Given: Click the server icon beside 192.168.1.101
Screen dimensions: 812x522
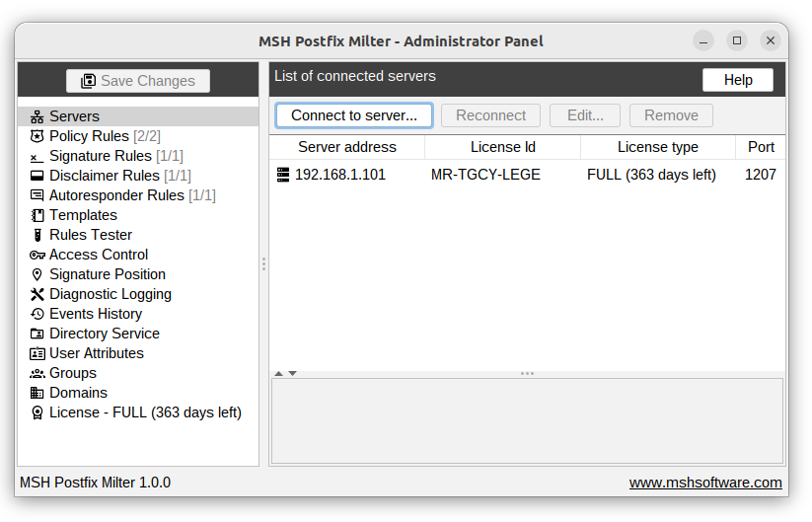Looking at the screenshot, I should [x=283, y=175].
